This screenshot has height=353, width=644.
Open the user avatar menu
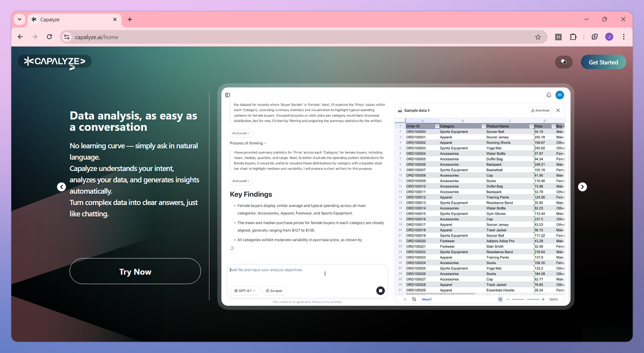point(560,95)
